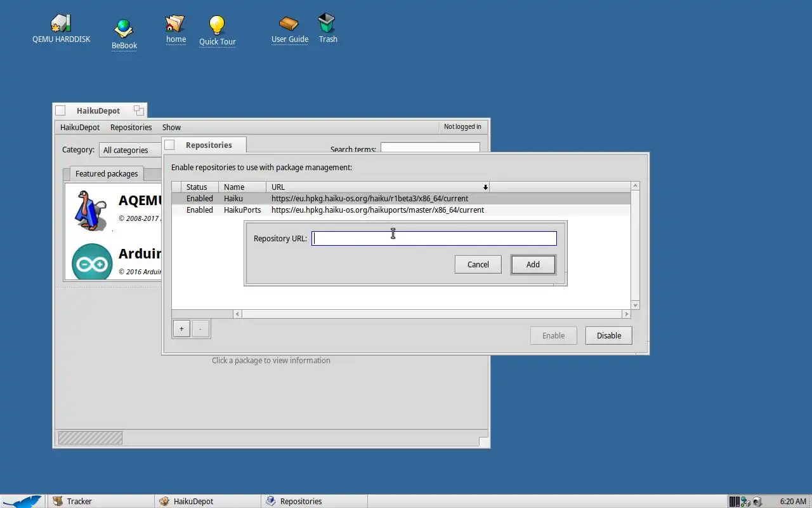Click the process controller tray icon
Viewport: 812px width, 508px height.
[x=734, y=501]
